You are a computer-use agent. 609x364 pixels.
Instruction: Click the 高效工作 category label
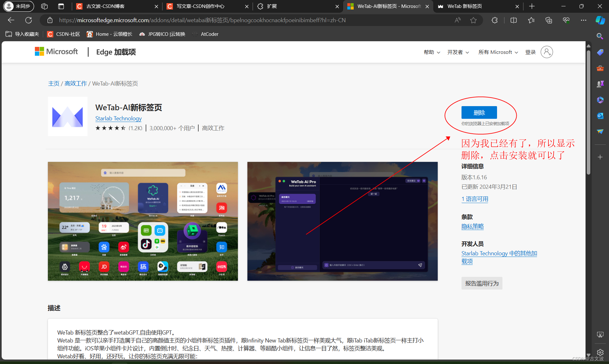tap(213, 128)
